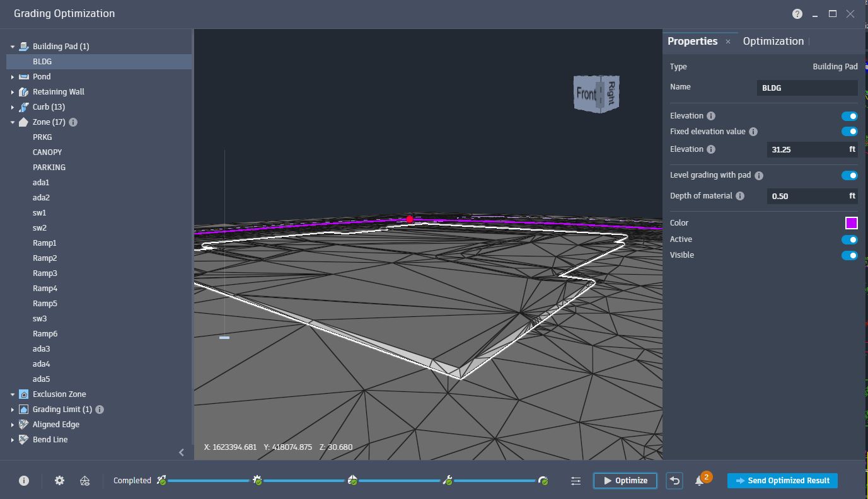Collapse the Zone (17) tree group

point(13,122)
